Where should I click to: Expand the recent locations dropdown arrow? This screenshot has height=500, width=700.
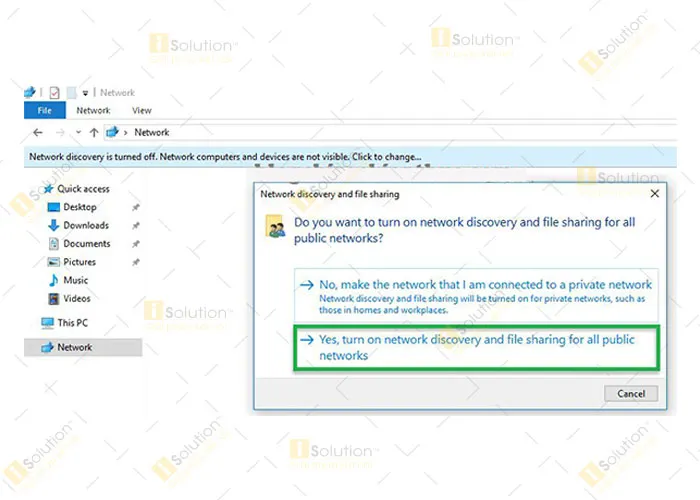[x=78, y=132]
